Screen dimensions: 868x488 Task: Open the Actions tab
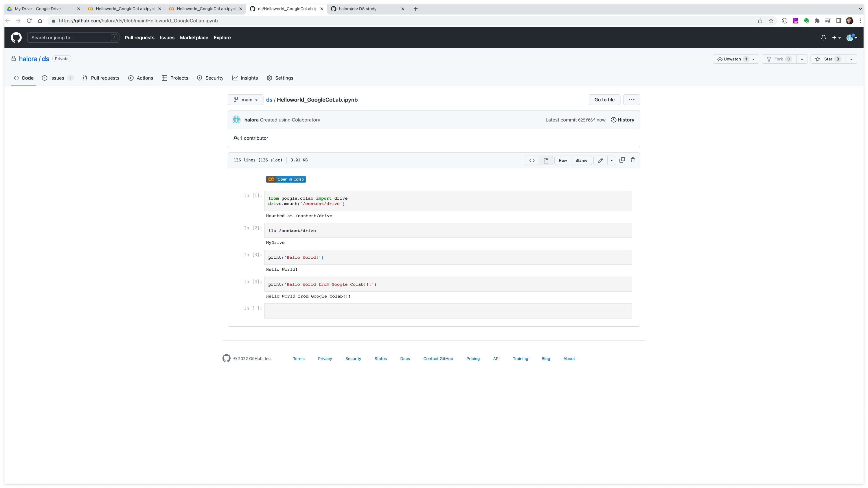[x=141, y=78]
